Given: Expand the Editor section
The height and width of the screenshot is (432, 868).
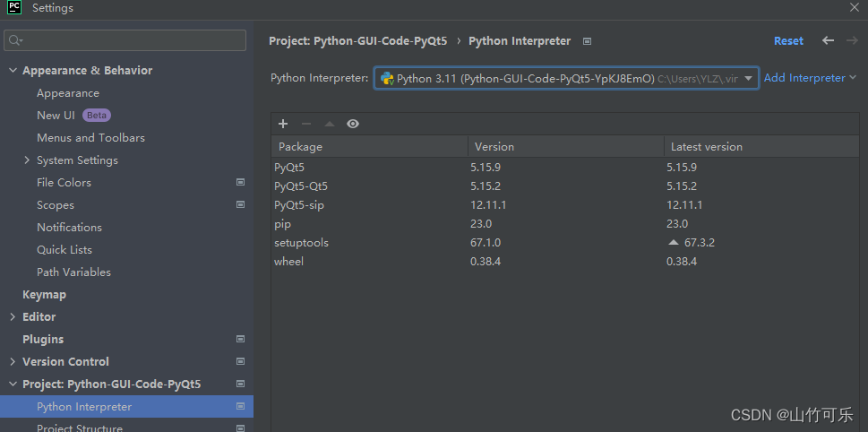Looking at the screenshot, I should point(13,316).
